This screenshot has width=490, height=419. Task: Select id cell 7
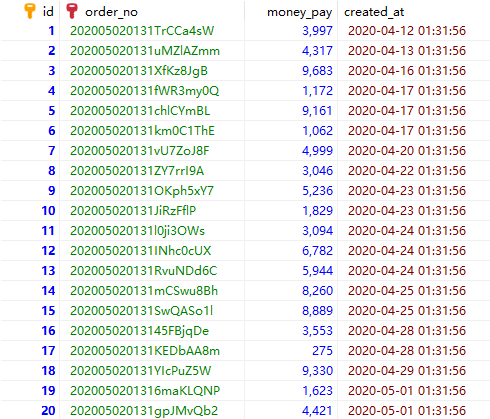click(x=51, y=151)
